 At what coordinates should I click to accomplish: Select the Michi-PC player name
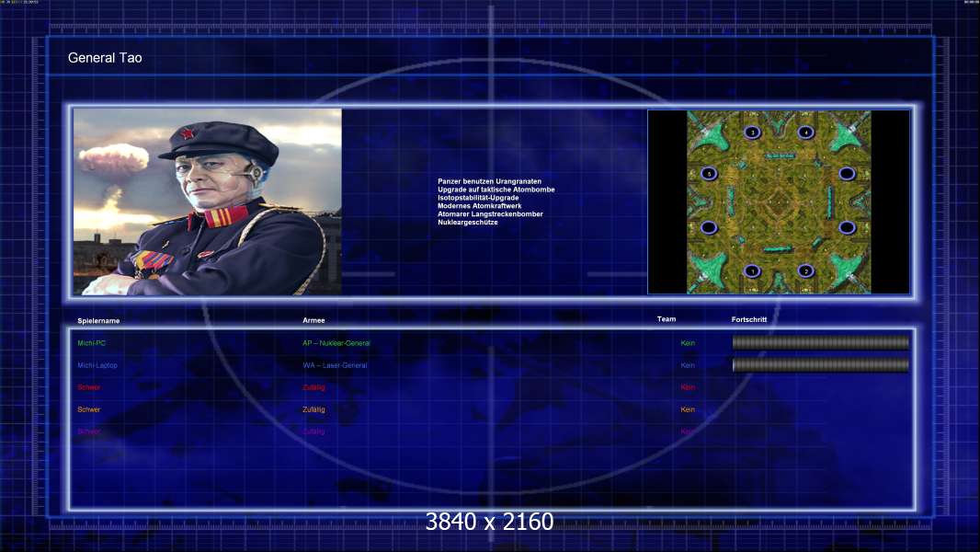(91, 342)
